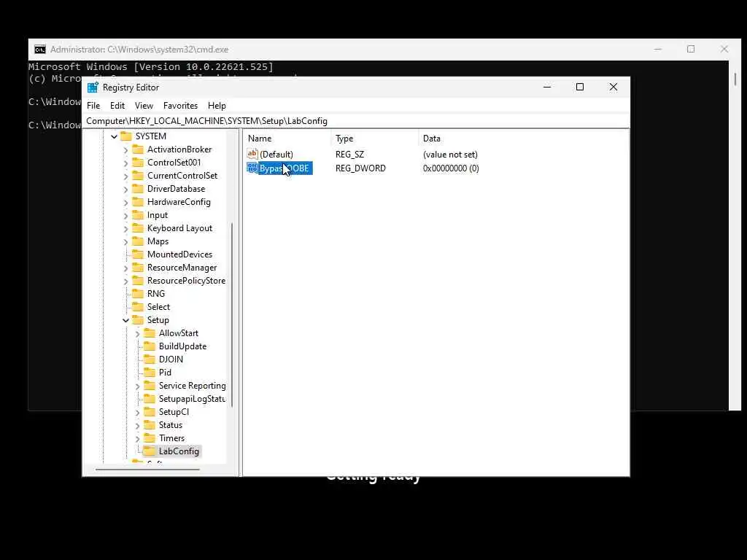747x560 pixels.
Task: Select the Keyboard Layout folder icon
Action: click(x=138, y=228)
